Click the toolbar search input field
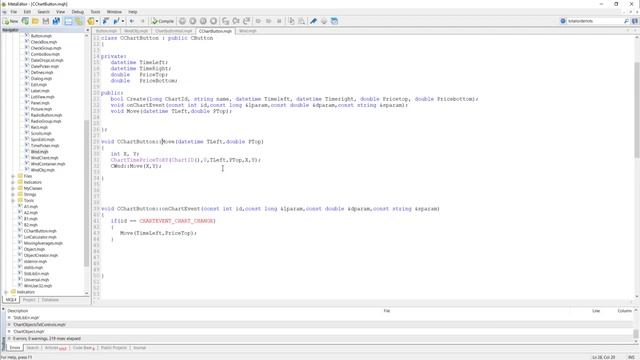Viewport: 640px width, 360px height. click(x=594, y=21)
